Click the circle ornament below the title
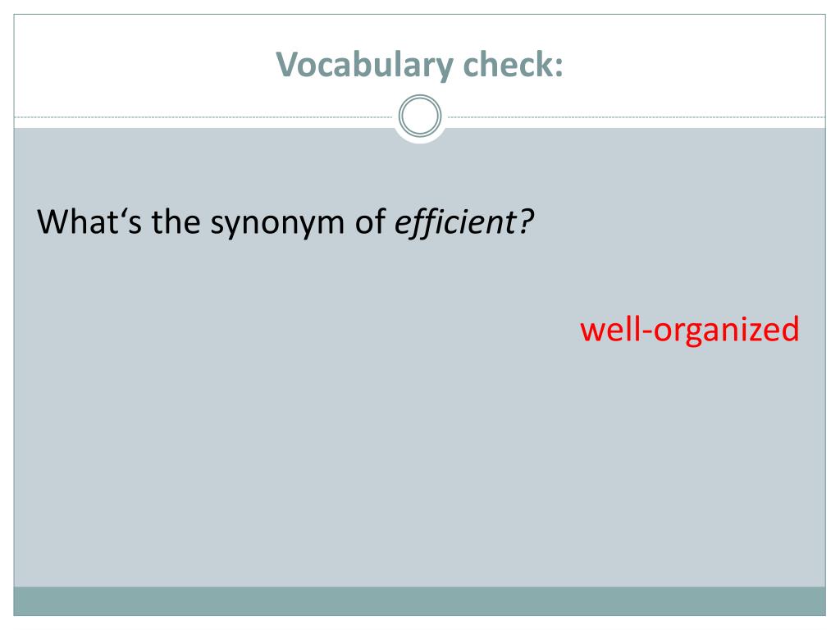Viewport: 840px width, 630px height. pyautogui.click(x=420, y=116)
